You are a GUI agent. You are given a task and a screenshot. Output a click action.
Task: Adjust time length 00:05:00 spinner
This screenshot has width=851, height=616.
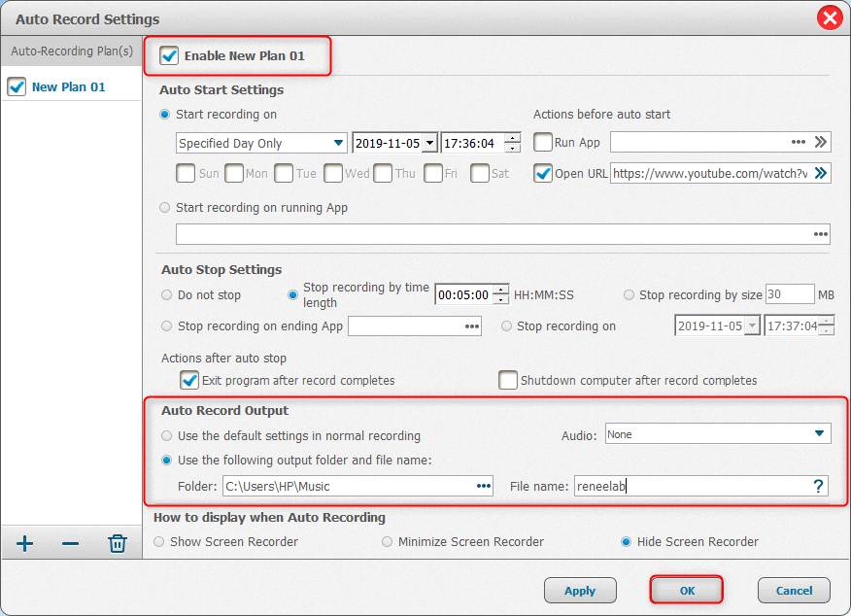pyautogui.click(x=500, y=294)
